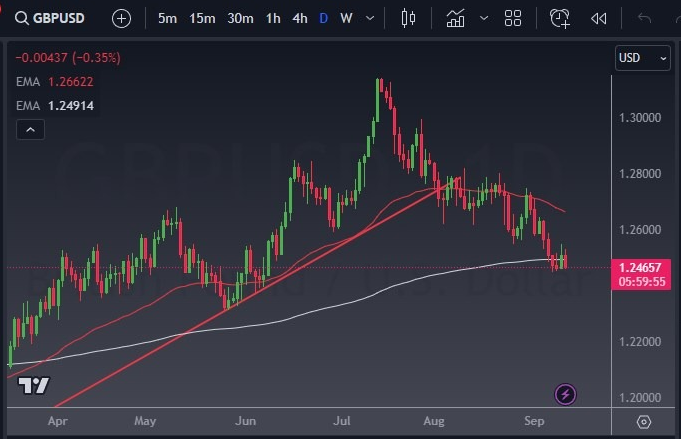The width and height of the screenshot is (681, 439).
Task: Open the USD currency dropdown
Action: pyautogui.click(x=642, y=58)
